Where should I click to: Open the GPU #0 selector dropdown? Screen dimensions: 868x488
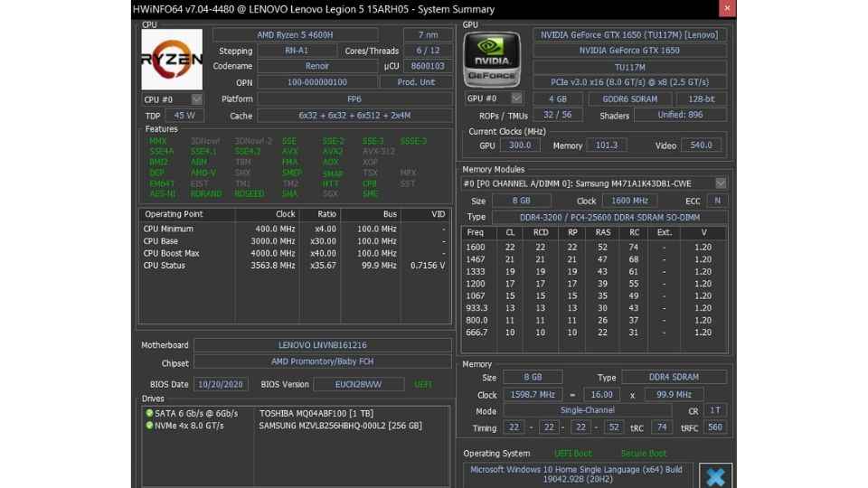pyautogui.click(x=516, y=98)
